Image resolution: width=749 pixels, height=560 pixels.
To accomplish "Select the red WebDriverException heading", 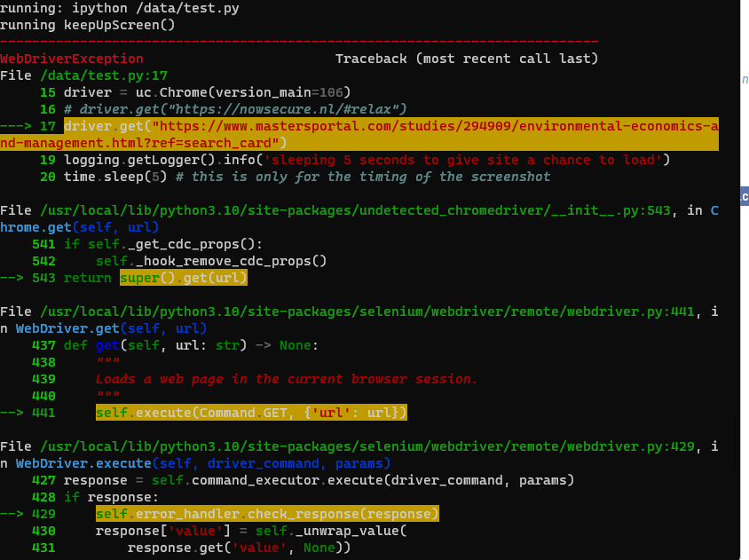I will pyautogui.click(x=72, y=59).
